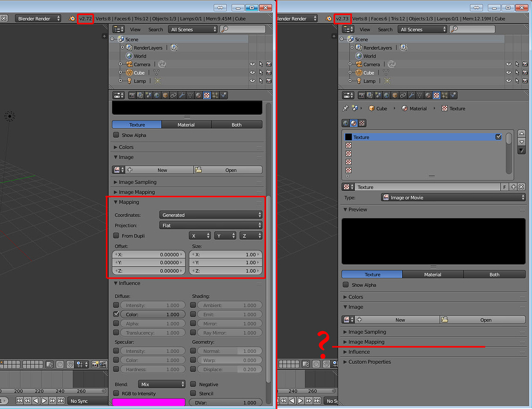The width and height of the screenshot is (532, 409).
Task: Enable Stencil checkbox in left window
Action: [193, 393]
